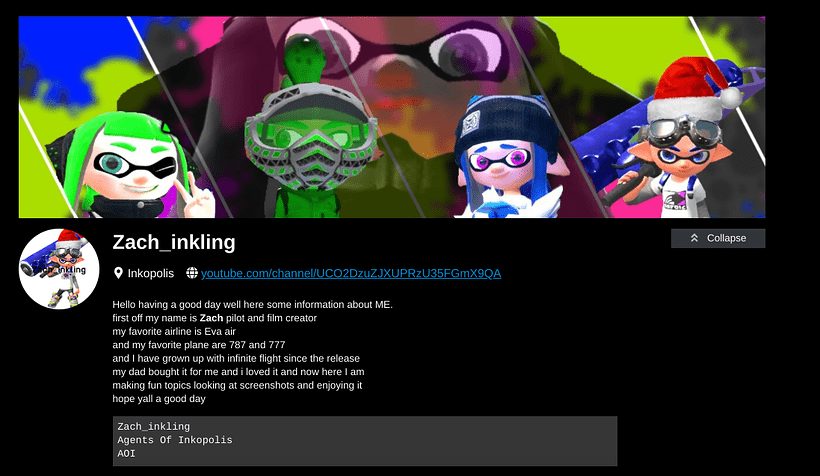Click the double-chevron icon on Collapse
The width and height of the screenshot is (820, 476).
point(694,238)
